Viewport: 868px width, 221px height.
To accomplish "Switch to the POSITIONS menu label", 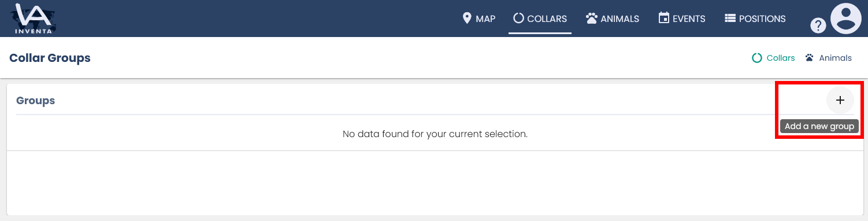I will [762, 19].
